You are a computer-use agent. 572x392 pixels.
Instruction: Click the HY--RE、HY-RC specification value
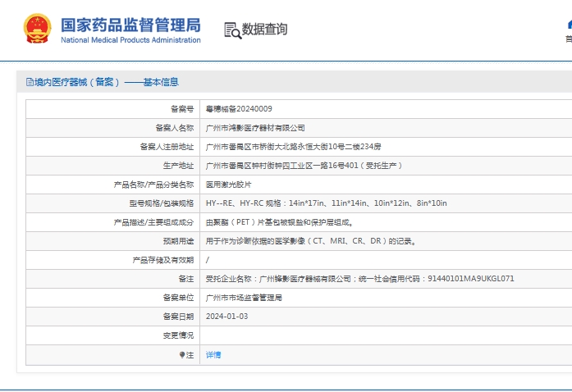pyautogui.click(x=326, y=203)
